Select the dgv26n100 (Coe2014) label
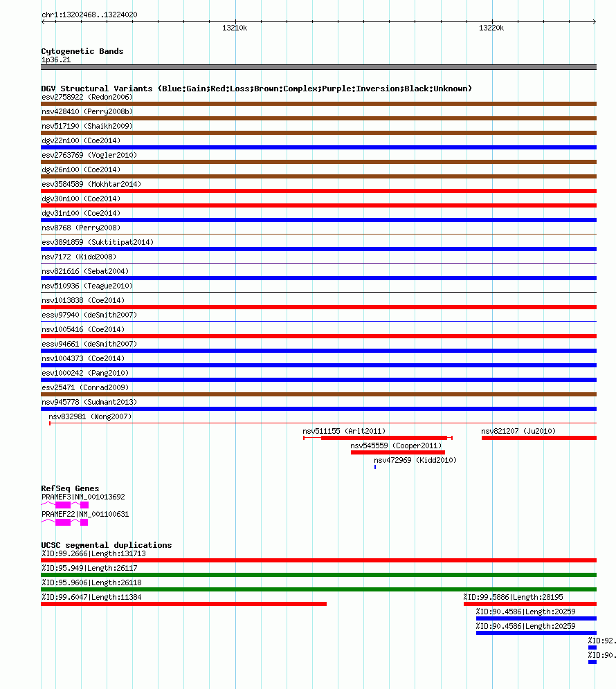Image resolution: width=616 pixels, height=689 pixels. [x=81, y=169]
